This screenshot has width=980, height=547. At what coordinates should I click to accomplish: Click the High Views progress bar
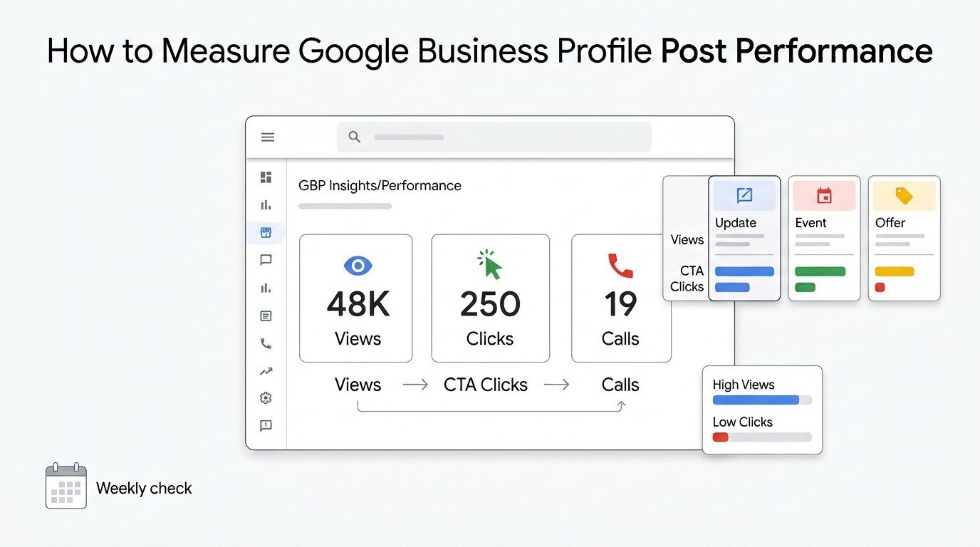click(762, 400)
